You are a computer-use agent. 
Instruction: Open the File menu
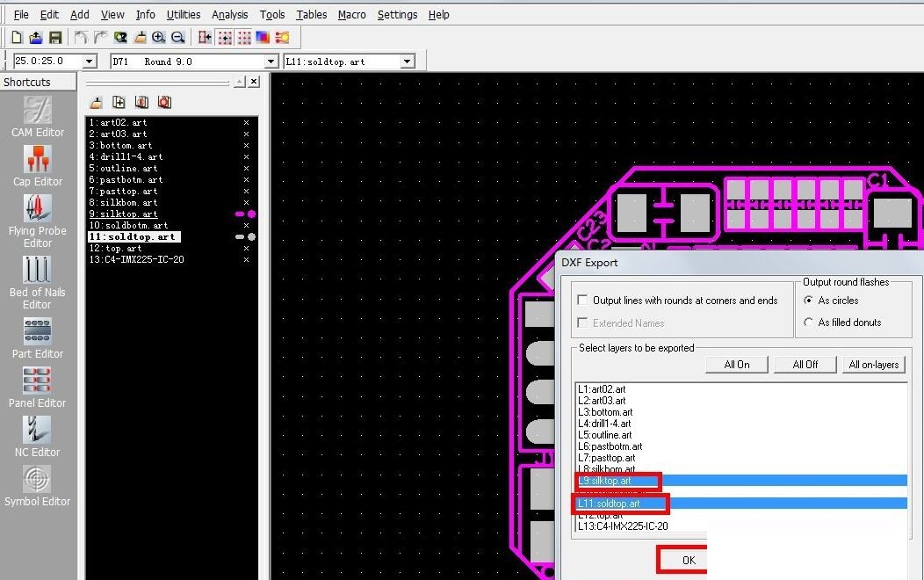click(20, 15)
